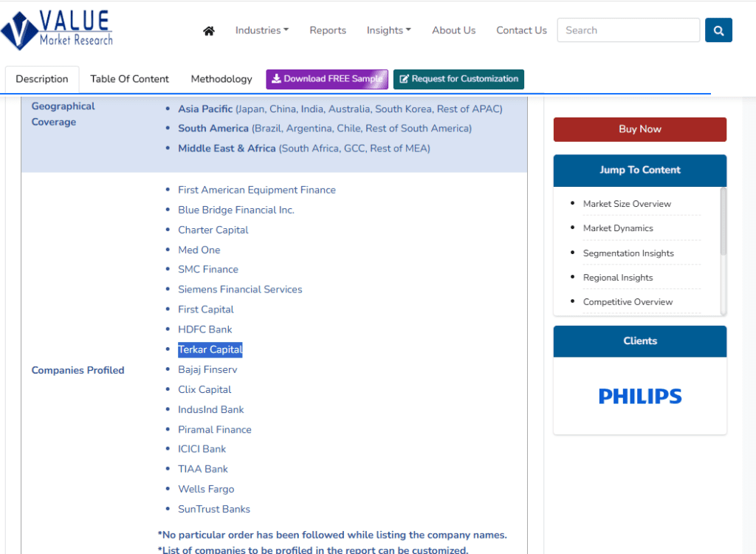This screenshot has height=554, width=756.
Task: Open the Reports menu item
Action: pos(328,30)
